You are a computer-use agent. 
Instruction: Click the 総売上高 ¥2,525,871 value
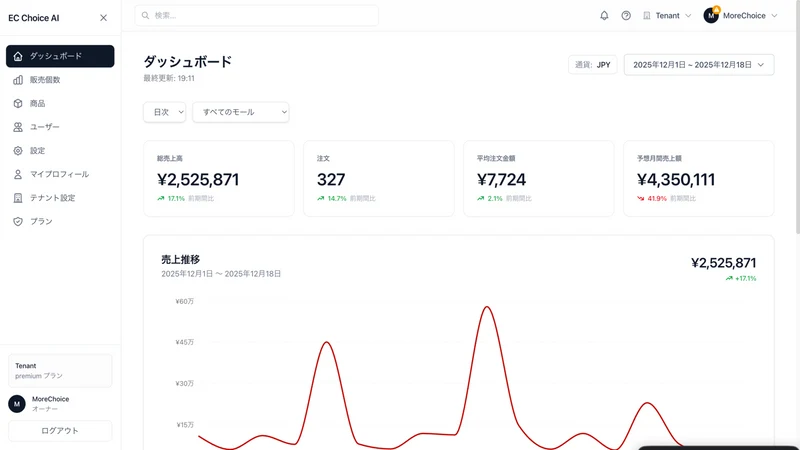coord(198,180)
